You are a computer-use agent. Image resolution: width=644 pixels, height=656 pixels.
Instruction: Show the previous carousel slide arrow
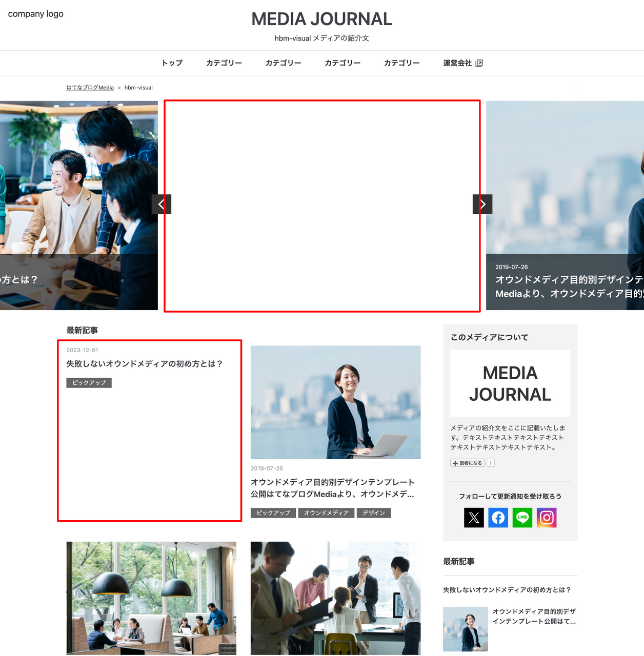162,204
